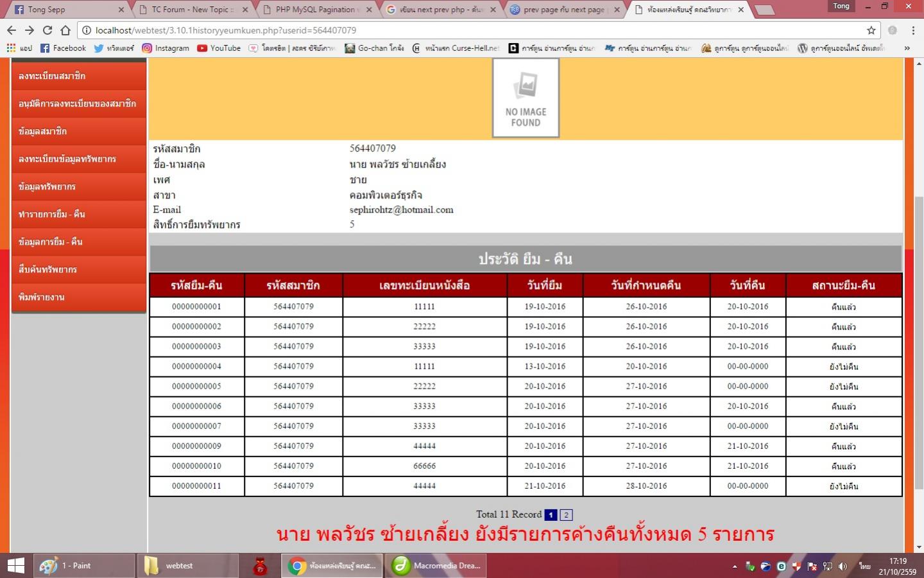924x578 pixels.
Task: Select ข้อมูลทรัพยากร from the sidebar
Action: tap(79, 186)
